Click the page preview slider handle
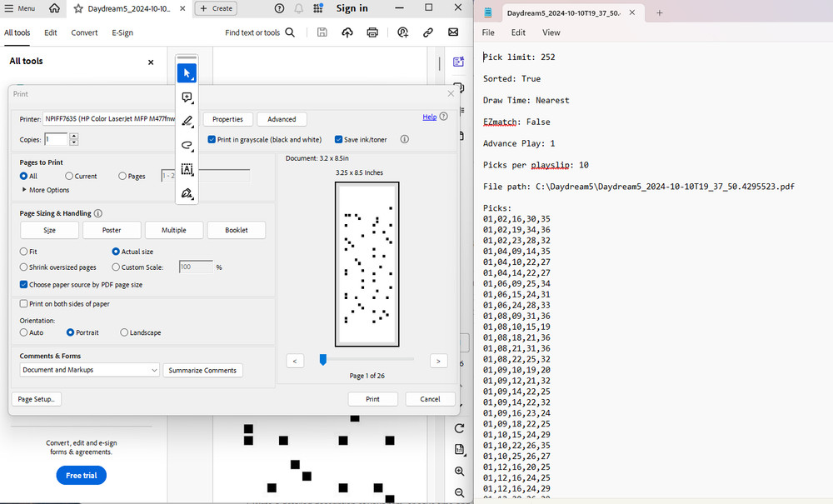Screen dimensions: 833x504 323,360
